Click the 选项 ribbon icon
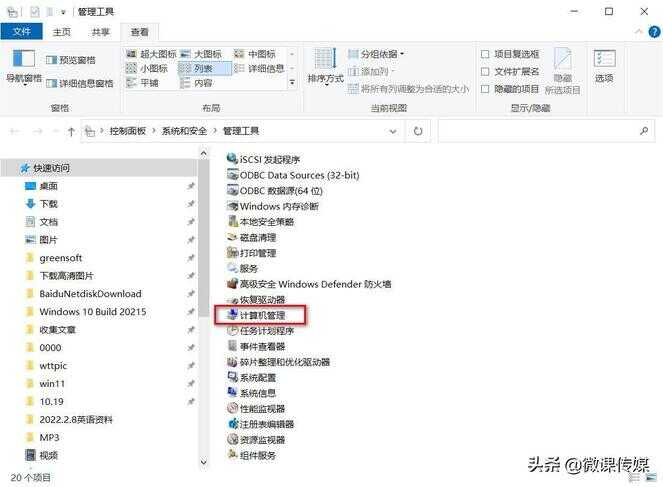 [x=604, y=58]
